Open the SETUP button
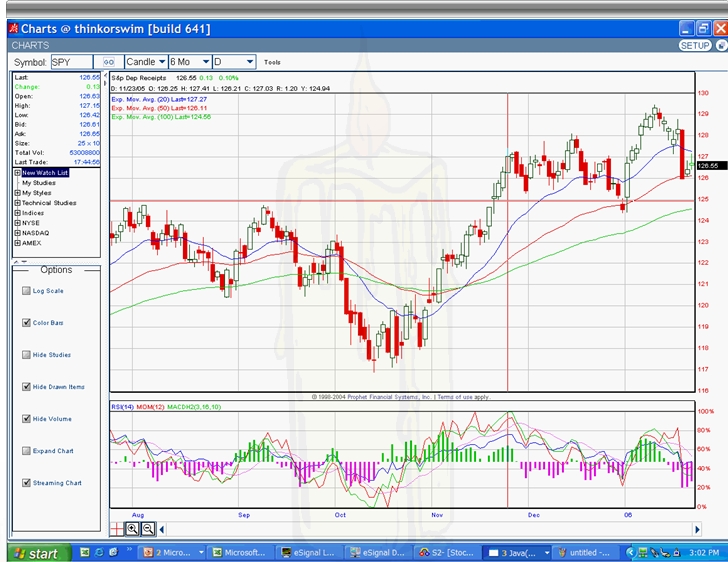Image resolution: width=728 pixels, height=562 pixels. (695, 45)
